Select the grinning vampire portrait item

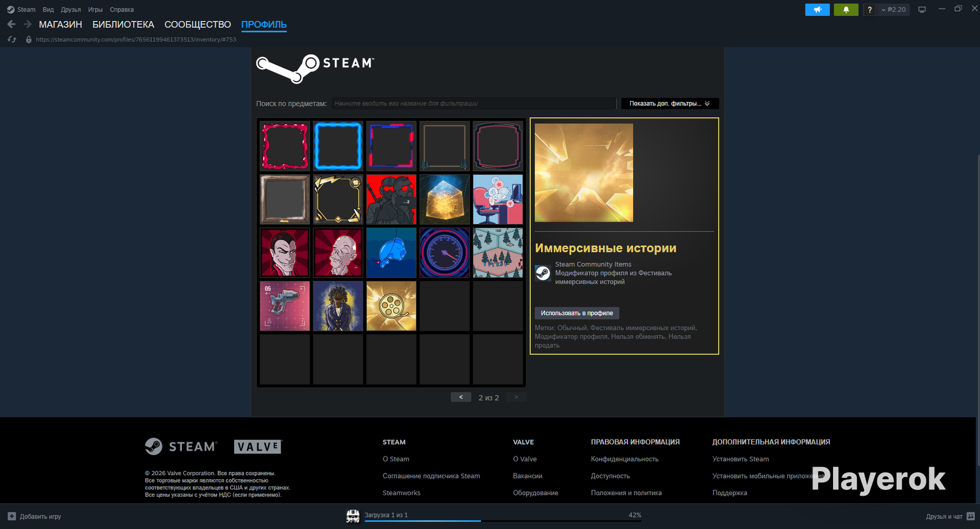(285, 253)
